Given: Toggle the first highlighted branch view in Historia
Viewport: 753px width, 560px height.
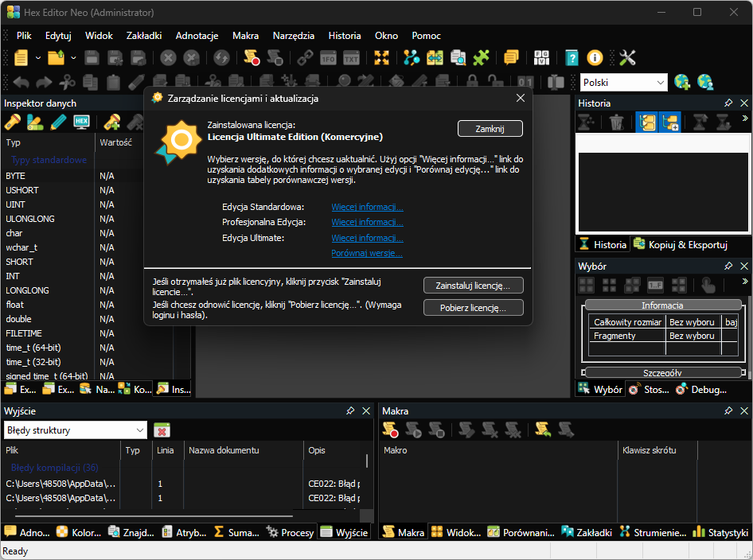Looking at the screenshot, I should pos(647,122).
